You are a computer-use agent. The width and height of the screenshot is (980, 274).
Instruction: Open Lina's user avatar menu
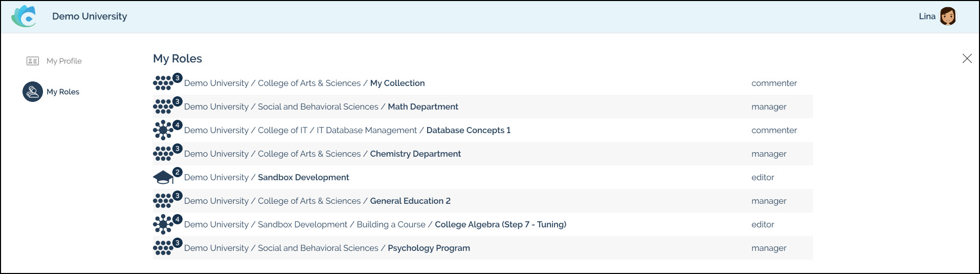[947, 16]
